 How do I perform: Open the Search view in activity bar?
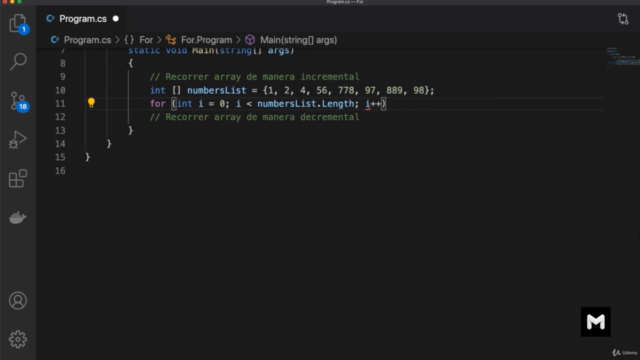tap(18, 62)
